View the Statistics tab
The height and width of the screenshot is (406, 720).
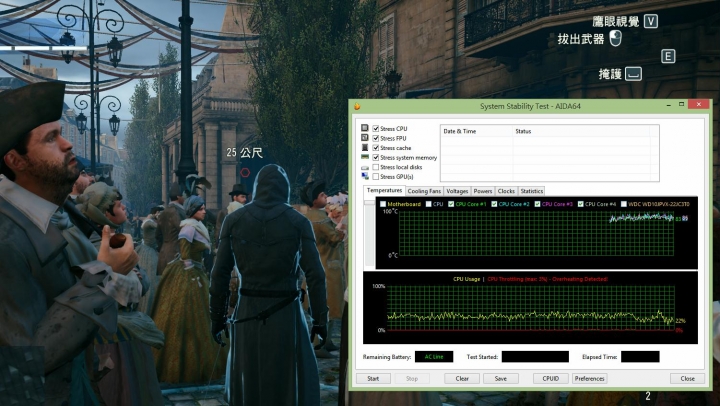[x=532, y=191]
